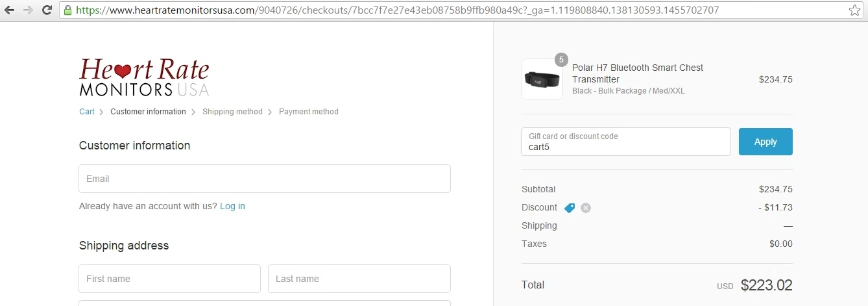Screen dimensions: 868x306
Task: Select Customer information breadcrumb step
Action: pyautogui.click(x=148, y=112)
